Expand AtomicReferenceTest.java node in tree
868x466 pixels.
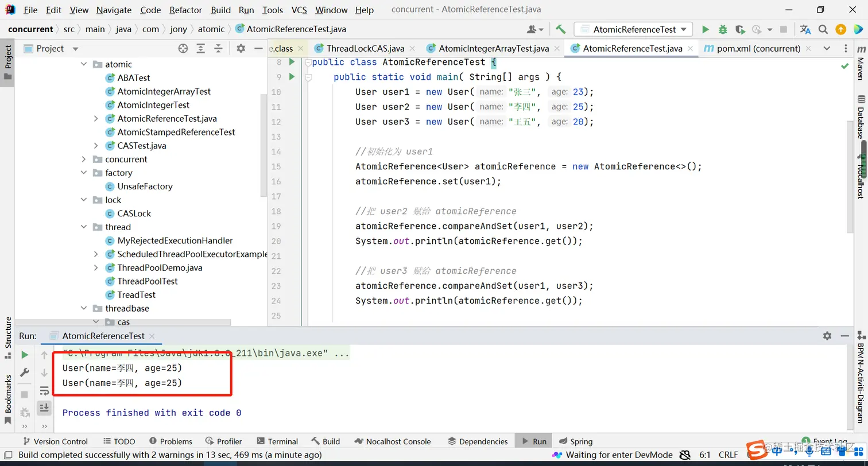pos(96,119)
